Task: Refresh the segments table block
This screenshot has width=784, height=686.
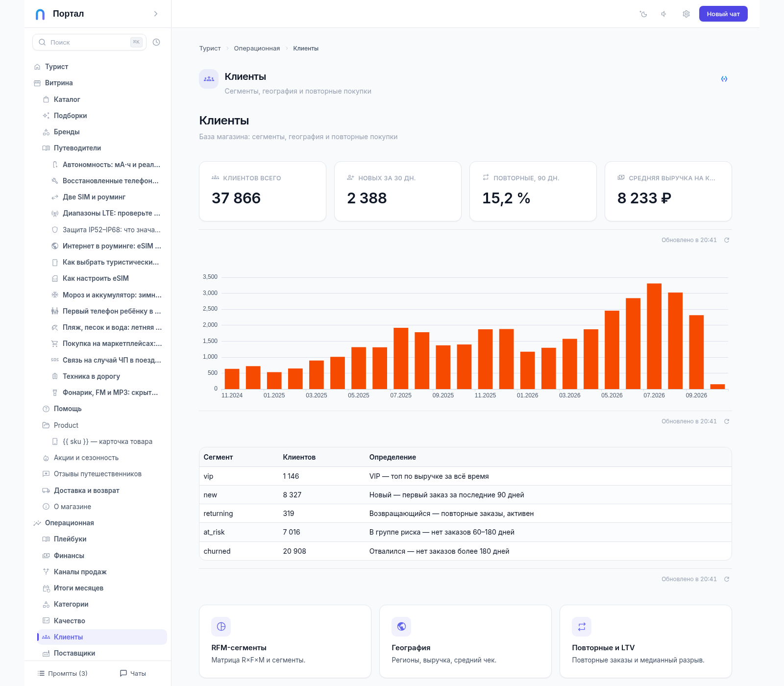Action: point(727,579)
